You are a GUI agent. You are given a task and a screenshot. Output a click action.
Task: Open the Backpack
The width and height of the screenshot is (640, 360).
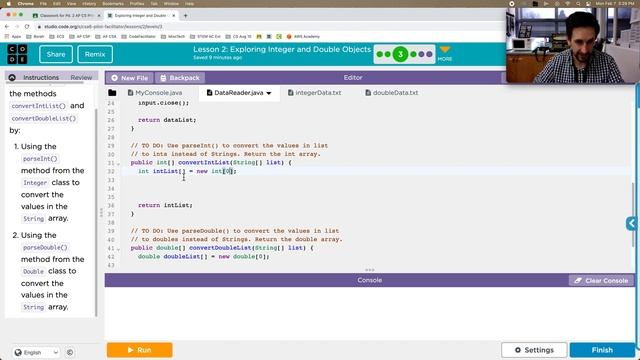180,78
